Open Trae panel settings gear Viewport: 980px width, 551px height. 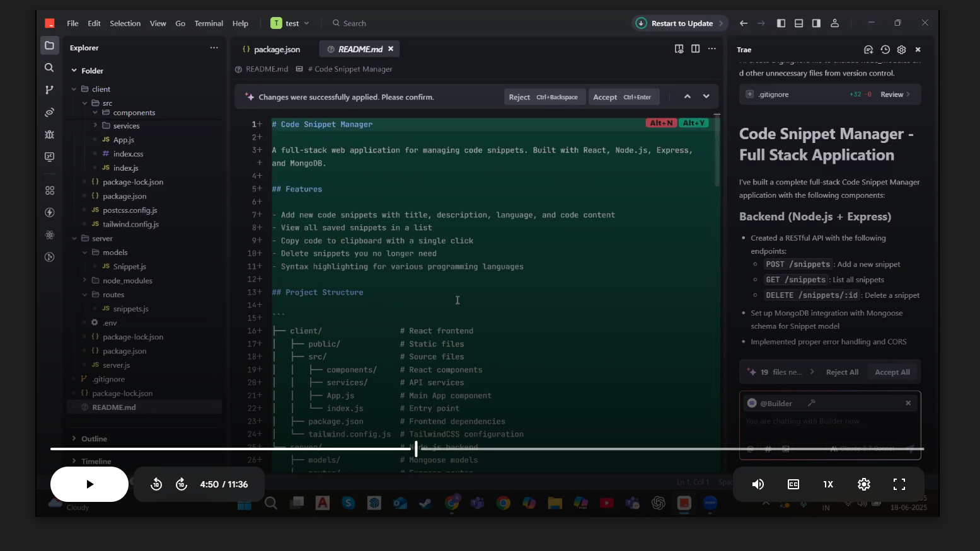pyautogui.click(x=901, y=50)
